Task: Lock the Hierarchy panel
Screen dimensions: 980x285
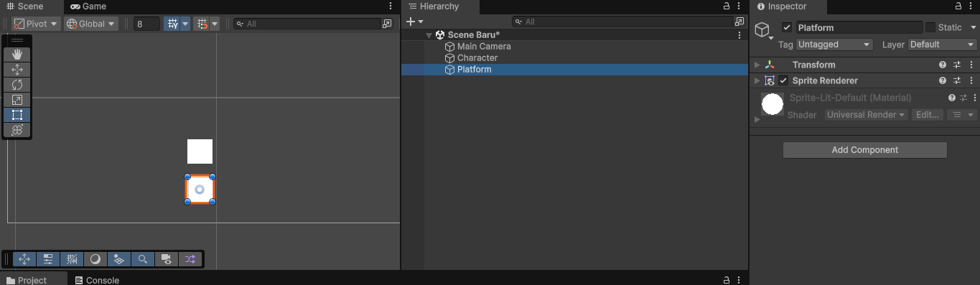Action: point(727,6)
